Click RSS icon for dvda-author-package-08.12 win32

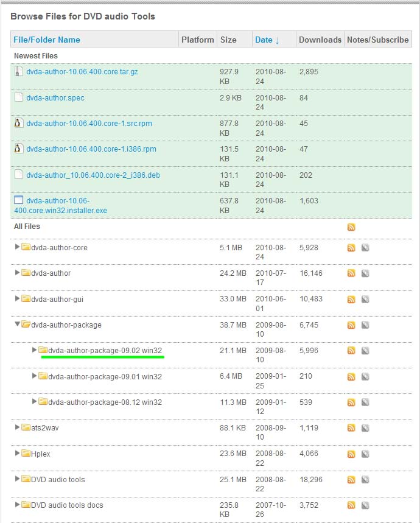(x=351, y=402)
